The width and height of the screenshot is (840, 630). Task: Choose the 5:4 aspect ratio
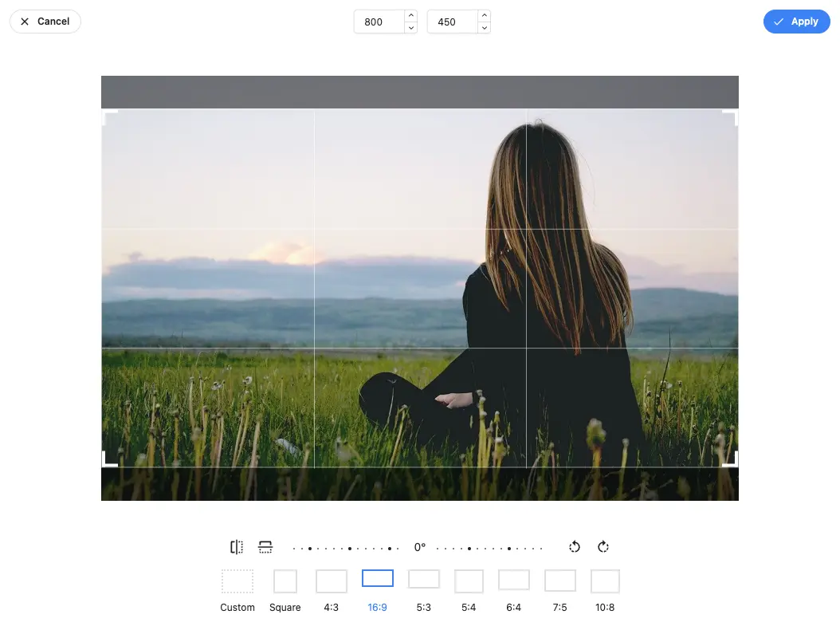[469, 591]
